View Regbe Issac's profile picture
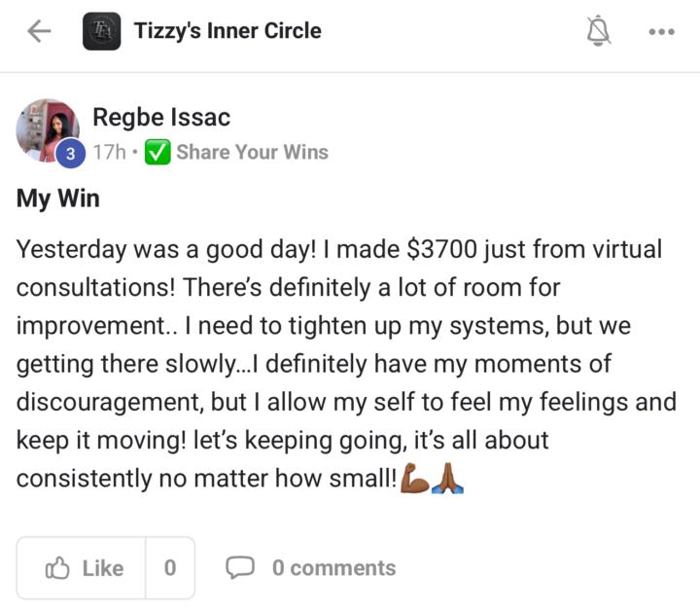The image size is (700, 612). click(46, 126)
